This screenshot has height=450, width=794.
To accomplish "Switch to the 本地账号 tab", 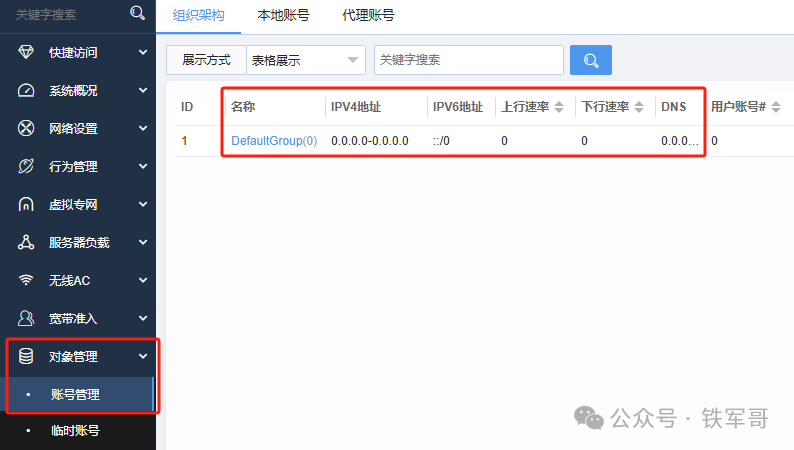I will point(283,15).
